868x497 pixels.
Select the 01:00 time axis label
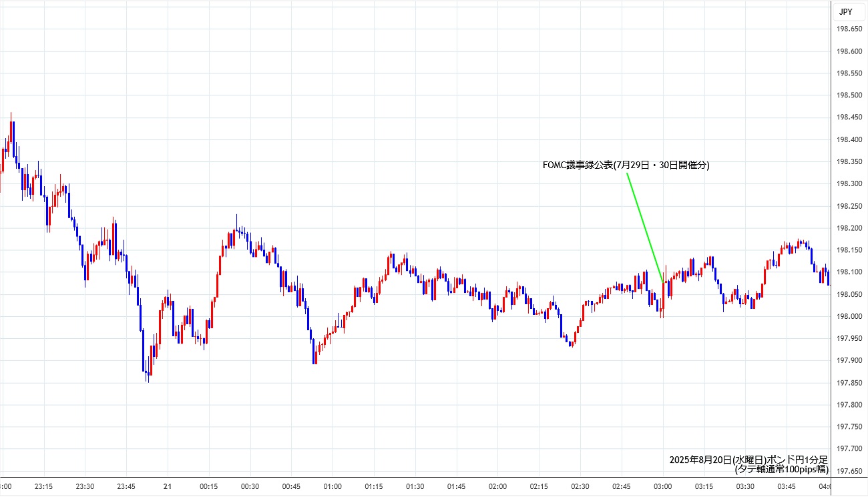[x=333, y=486]
